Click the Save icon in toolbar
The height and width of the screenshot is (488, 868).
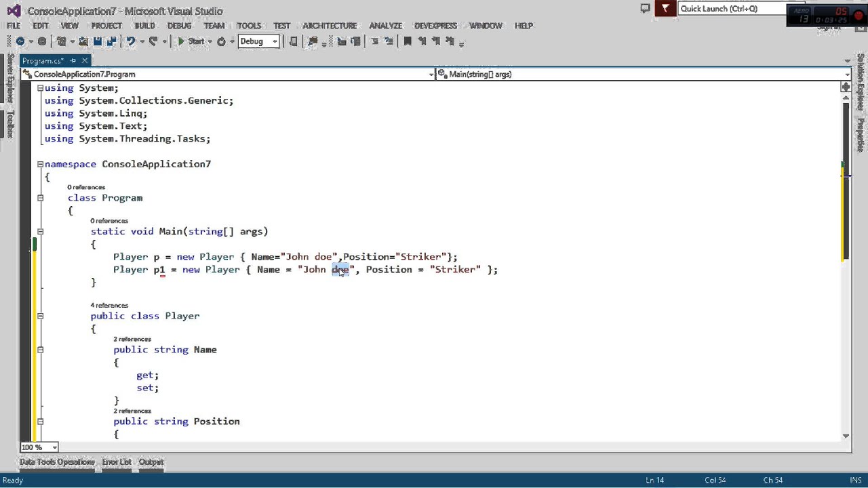[x=98, y=41]
